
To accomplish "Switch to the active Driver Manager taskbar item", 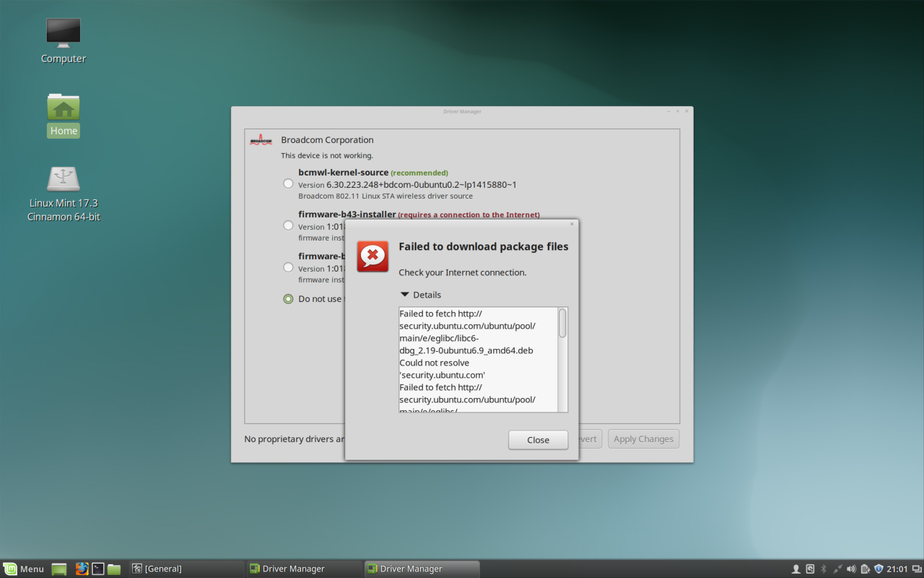I will [422, 569].
